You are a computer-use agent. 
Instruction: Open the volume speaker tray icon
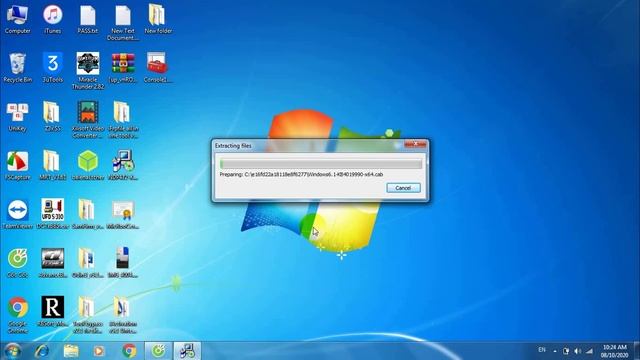click(578, 351)
